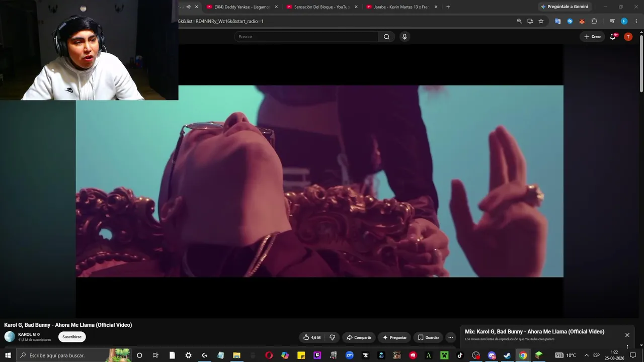Close the Sensación Del Bloque tab
644x362 pixels.
point(356,7)
